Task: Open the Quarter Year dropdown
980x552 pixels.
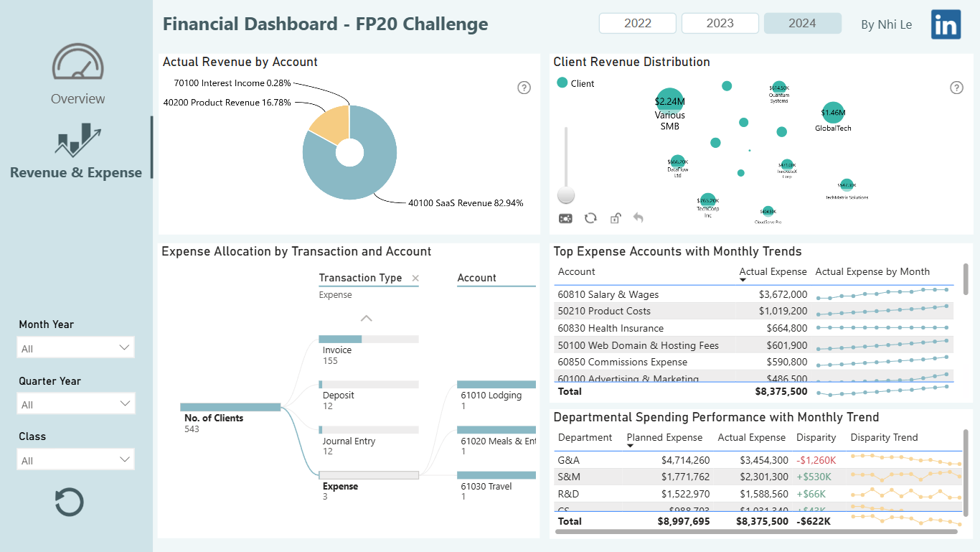Action: tap(75, 404)
